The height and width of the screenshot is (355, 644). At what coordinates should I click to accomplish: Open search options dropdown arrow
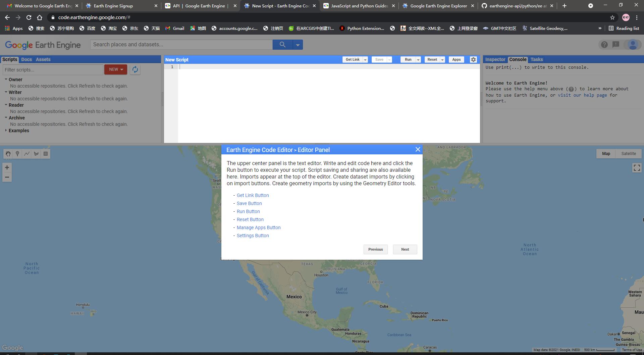[298, 45]
